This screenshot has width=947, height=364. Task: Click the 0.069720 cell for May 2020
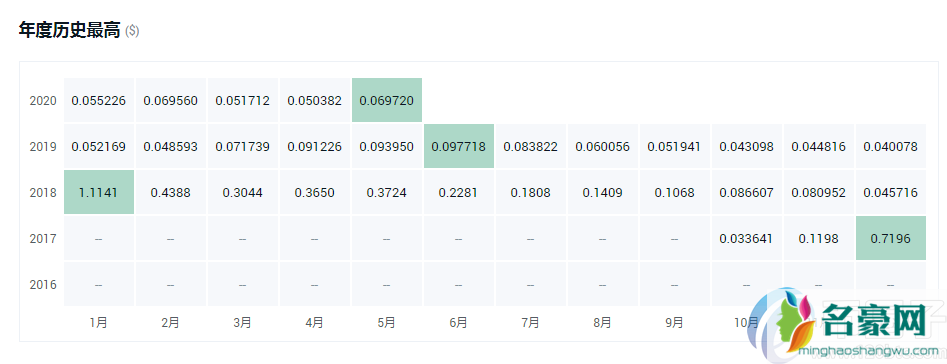coord(387,100)
